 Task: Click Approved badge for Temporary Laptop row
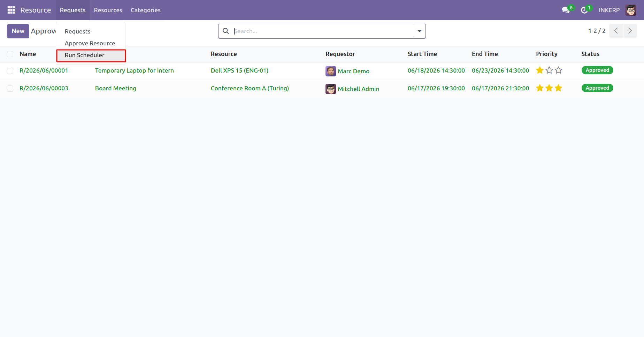(x=597, y=70)
